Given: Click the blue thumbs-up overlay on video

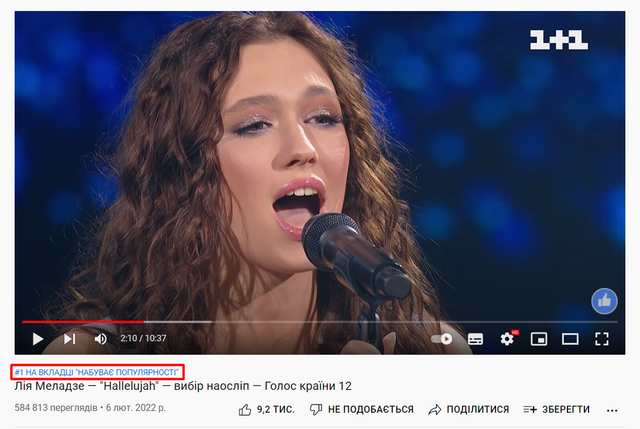Looking at the screenshot, I should coord(604,301).
